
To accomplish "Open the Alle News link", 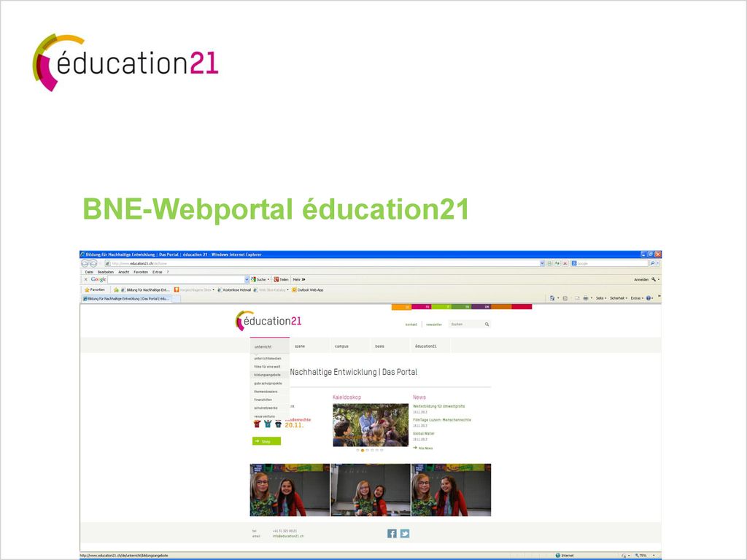I will click(x=423, y=448).
